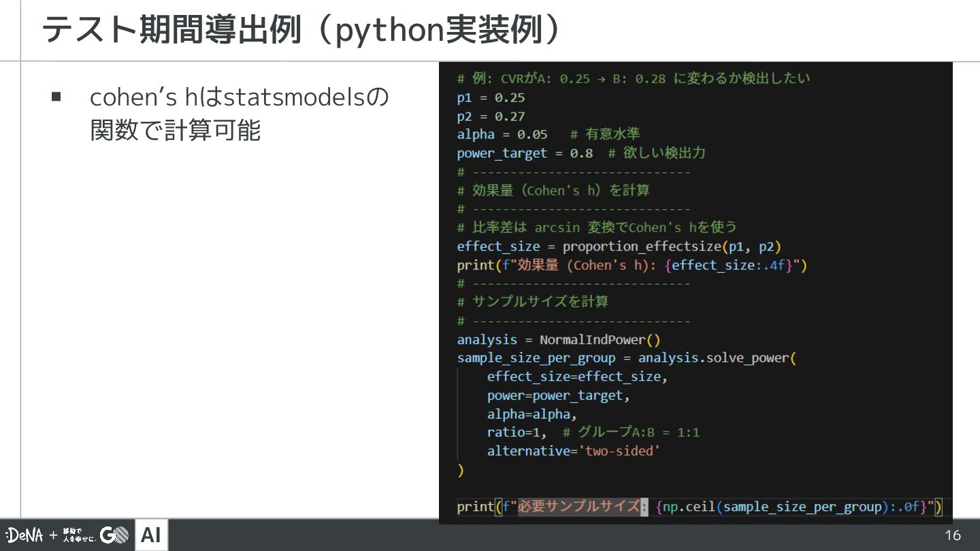Click the analysis = NormalIndPower() line
980x551 pixels.
[559, 339]
